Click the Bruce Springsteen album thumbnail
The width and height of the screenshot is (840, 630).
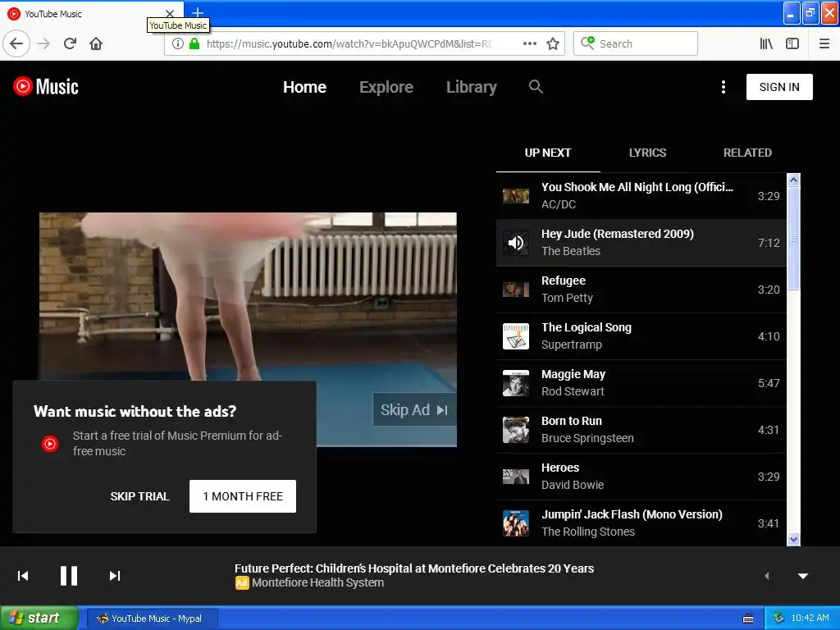click(516, 430)
